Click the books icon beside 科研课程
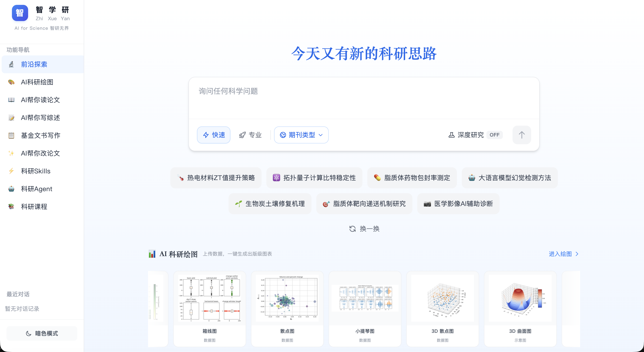Viewport: 644px width, 352px height. pos(11,207)
